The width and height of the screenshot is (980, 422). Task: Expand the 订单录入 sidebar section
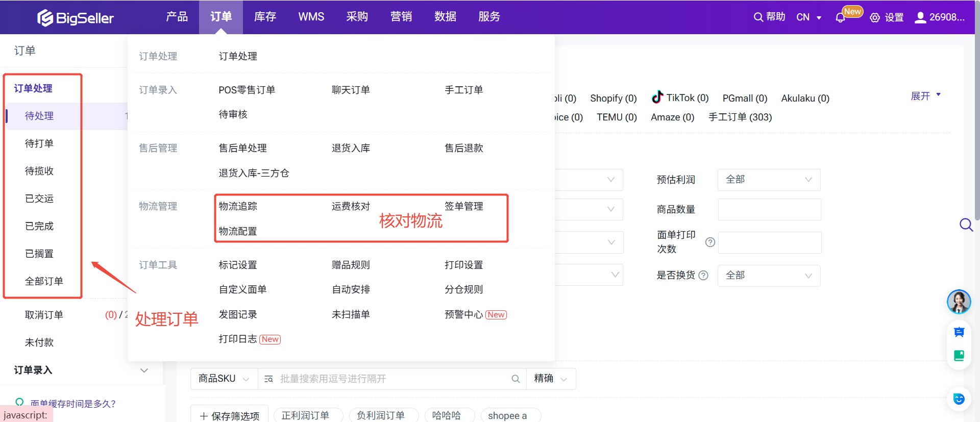pyautogui.click(x=144, y=370)
